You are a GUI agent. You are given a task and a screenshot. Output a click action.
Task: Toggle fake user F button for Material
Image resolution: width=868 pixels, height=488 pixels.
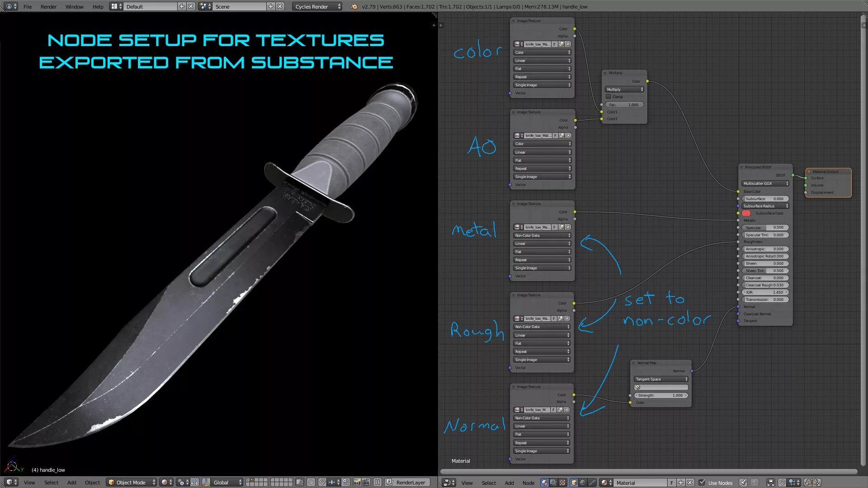(672, 483)
